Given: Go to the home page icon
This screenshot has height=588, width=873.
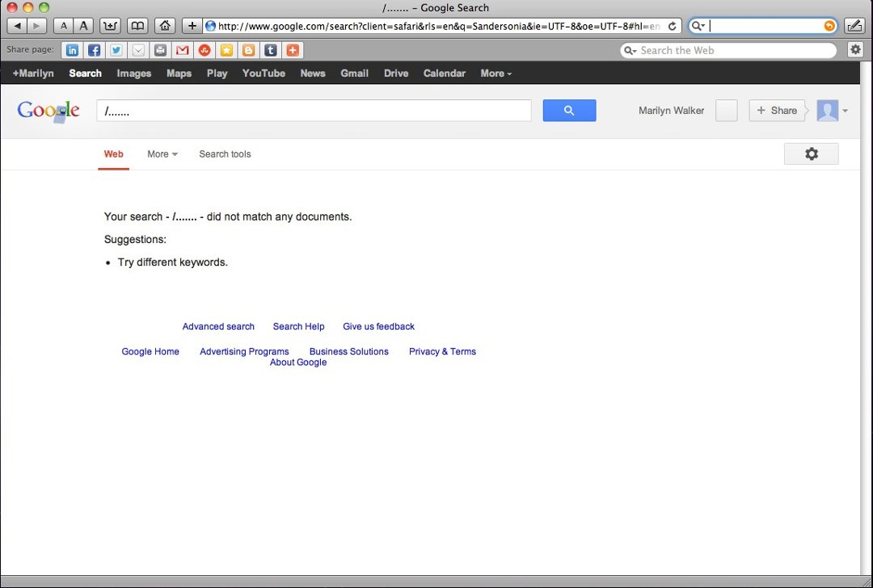Looking at the screenshot, I should coord(165,26).
